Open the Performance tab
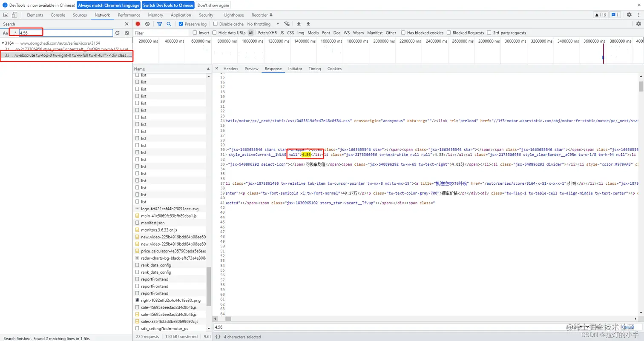The width and height of the screenshot is (644, 341). tap(129, 15)
